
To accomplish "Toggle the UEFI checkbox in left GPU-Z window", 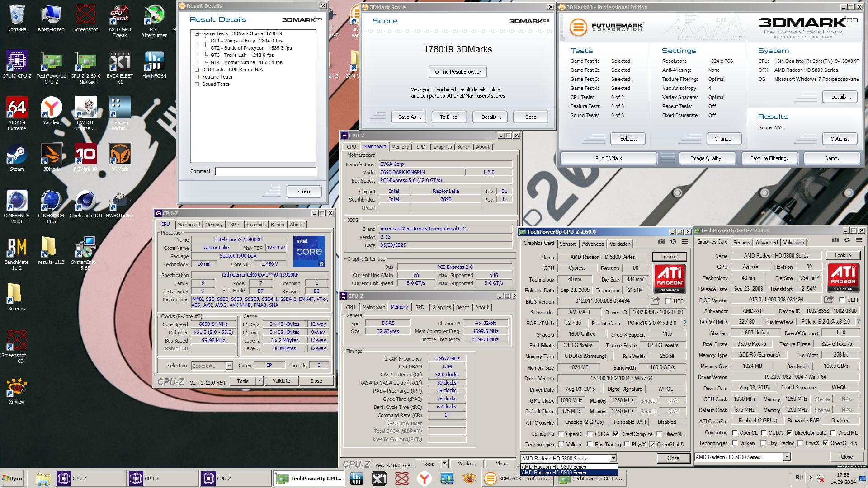I will [668, 301].
